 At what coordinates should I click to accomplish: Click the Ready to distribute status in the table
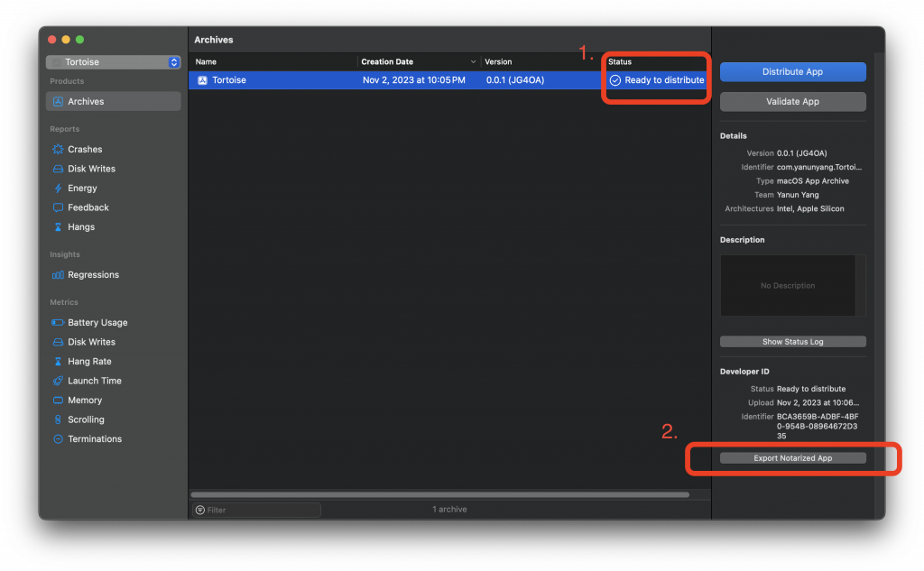pyautogui.click(x=664, y=80)
